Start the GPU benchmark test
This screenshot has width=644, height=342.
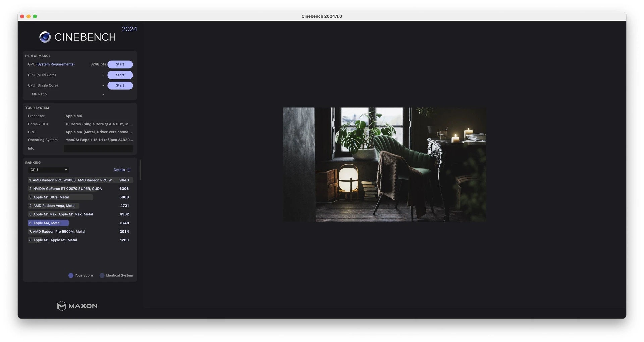120,64
